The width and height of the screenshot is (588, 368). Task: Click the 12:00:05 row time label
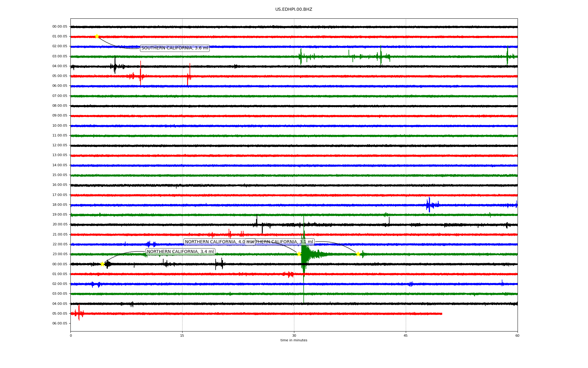[x=60, y=145]
